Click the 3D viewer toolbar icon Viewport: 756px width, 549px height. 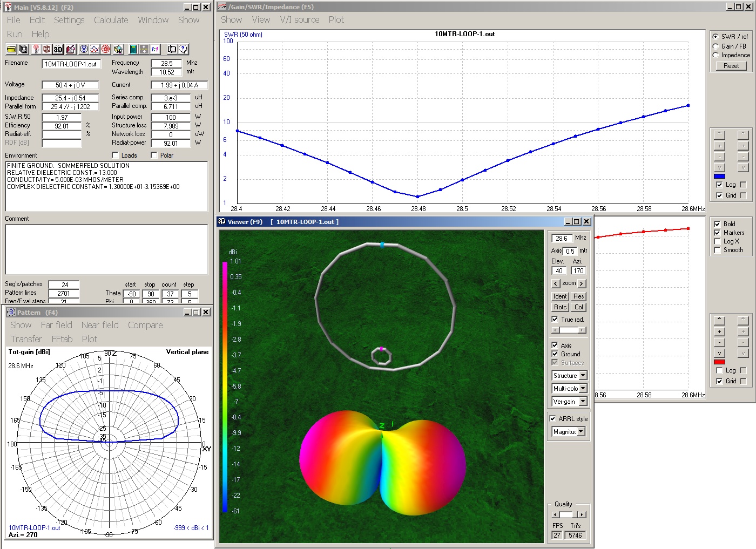click(x=58, y=49)
